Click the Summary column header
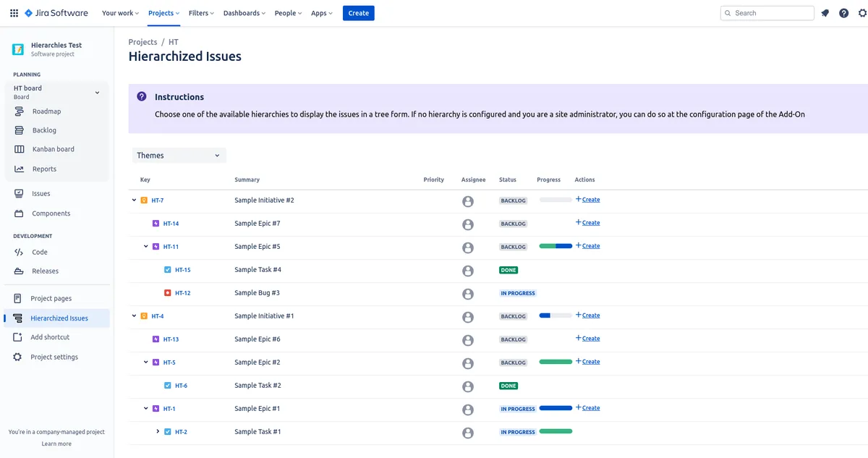Viewport: 868px width, 458px height. click(x=247, y=179)
